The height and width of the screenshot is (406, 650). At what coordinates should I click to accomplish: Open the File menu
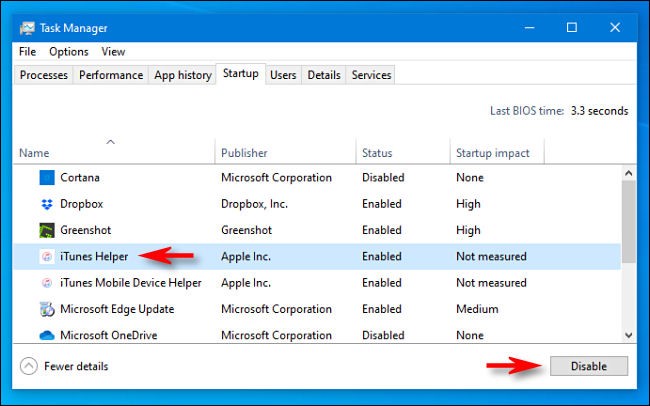coord(27,52)
